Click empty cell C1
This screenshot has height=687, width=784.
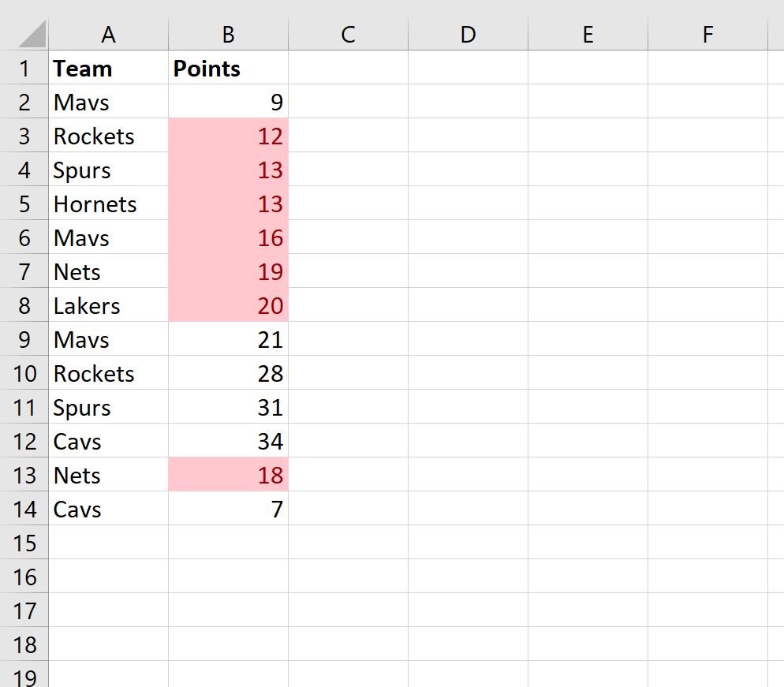click(x=349, y=68)
